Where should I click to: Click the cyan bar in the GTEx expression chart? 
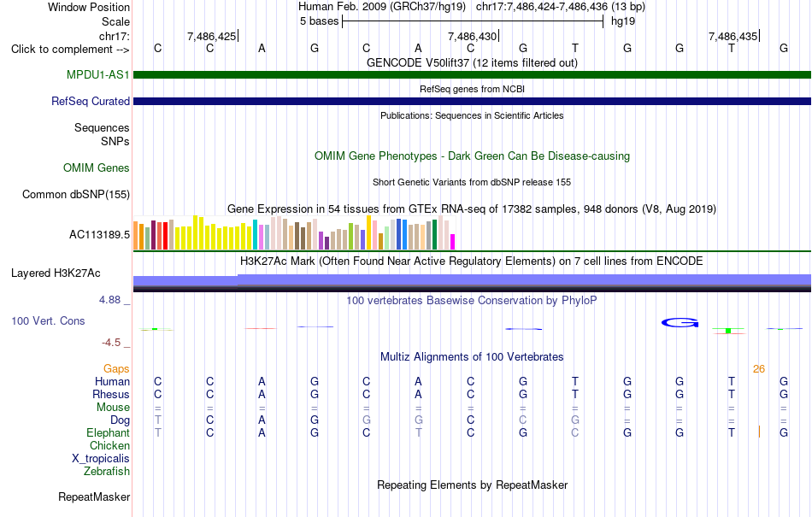point(256,235)
